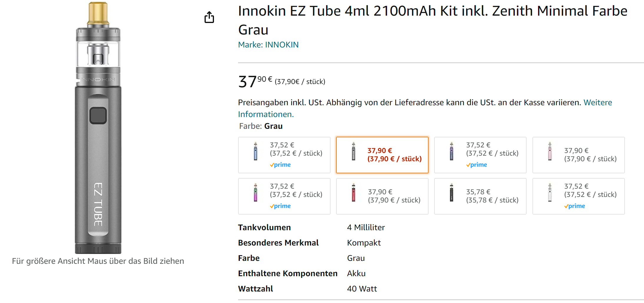The height and width of the screenshot is (303, 644).
Task: Click the blue vape thumbnail icon
Action: [255, 151]
